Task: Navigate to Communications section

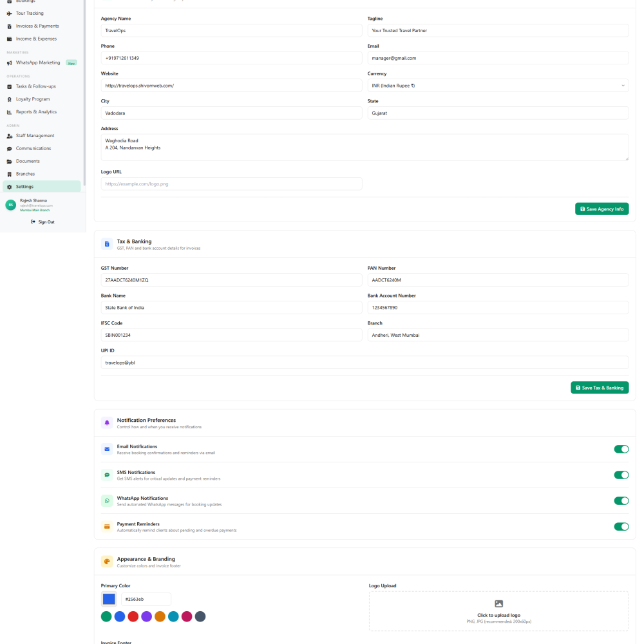Action: [x=41, y=149]
